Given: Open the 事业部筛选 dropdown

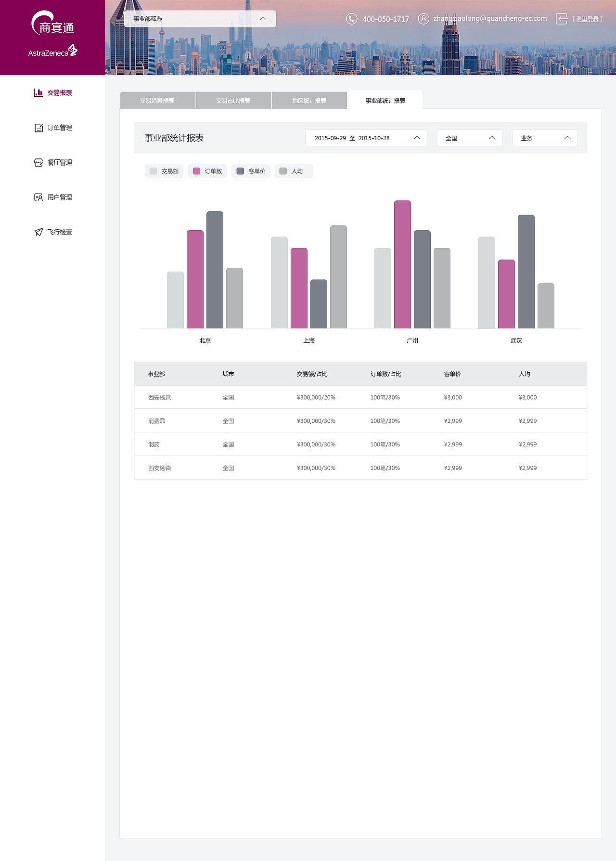Looking at the screenshot, I should pos(200,19).
